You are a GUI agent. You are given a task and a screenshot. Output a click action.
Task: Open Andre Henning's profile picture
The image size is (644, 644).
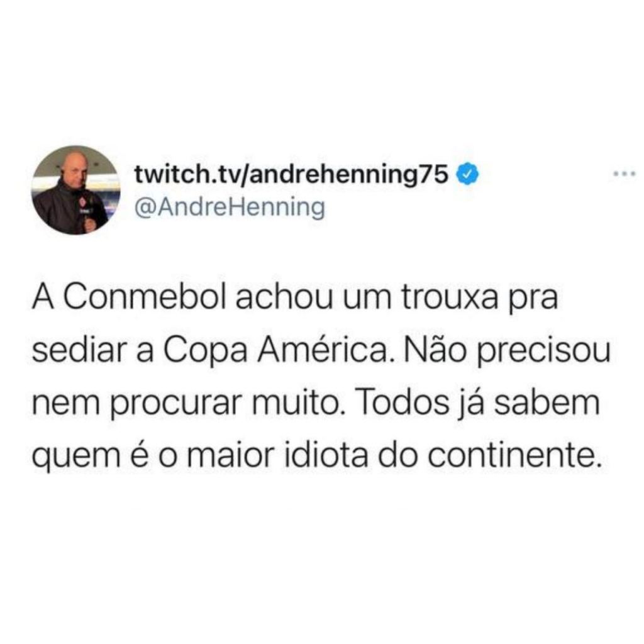coord(76,190)
